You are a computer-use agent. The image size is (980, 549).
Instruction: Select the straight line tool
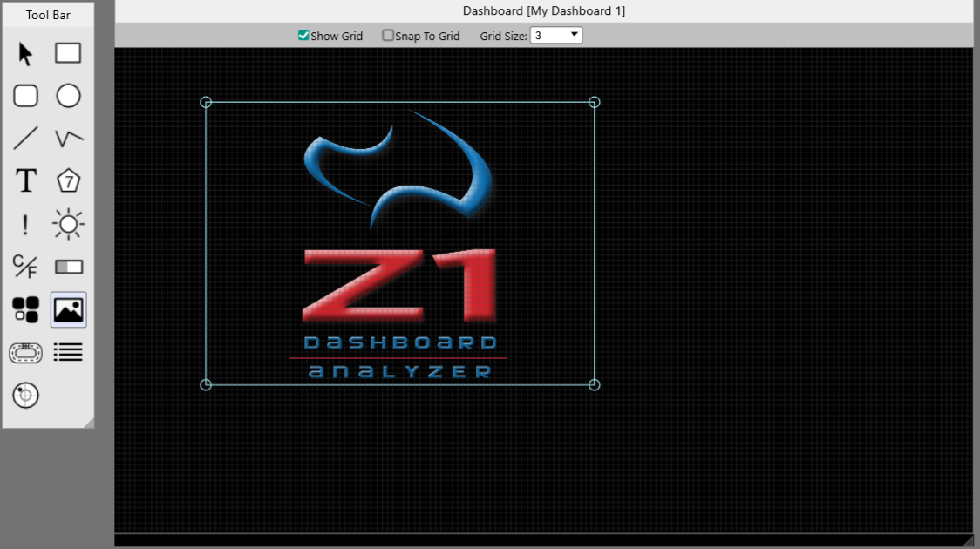coord(25,138)
